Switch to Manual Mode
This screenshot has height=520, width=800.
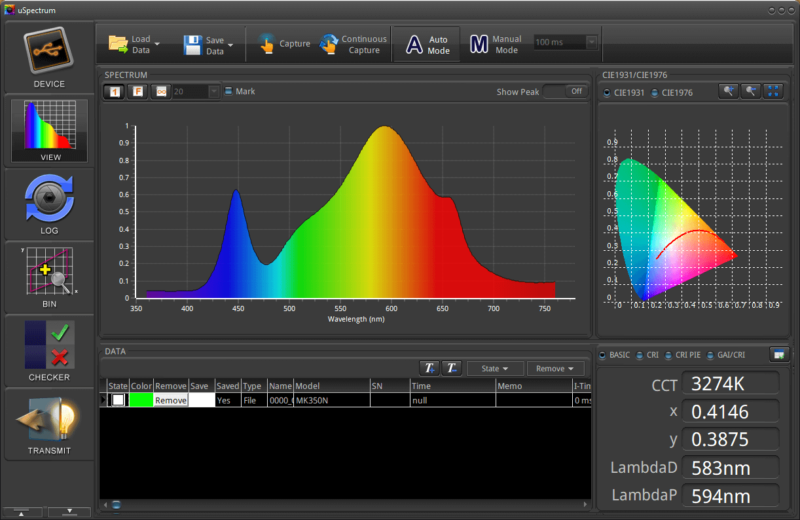click(x=495, y=44)
